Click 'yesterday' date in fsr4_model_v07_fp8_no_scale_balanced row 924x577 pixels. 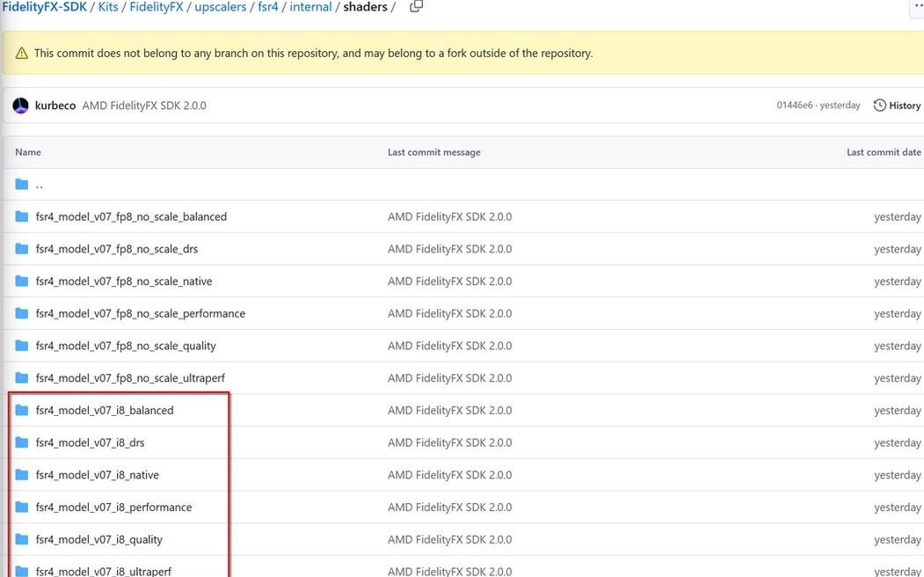[x=898, y=217]
